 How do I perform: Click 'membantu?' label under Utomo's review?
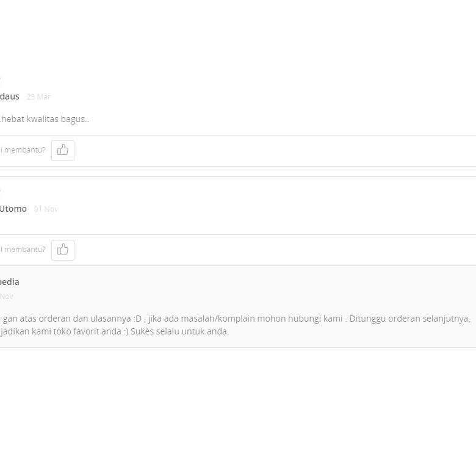pos(24,250)
